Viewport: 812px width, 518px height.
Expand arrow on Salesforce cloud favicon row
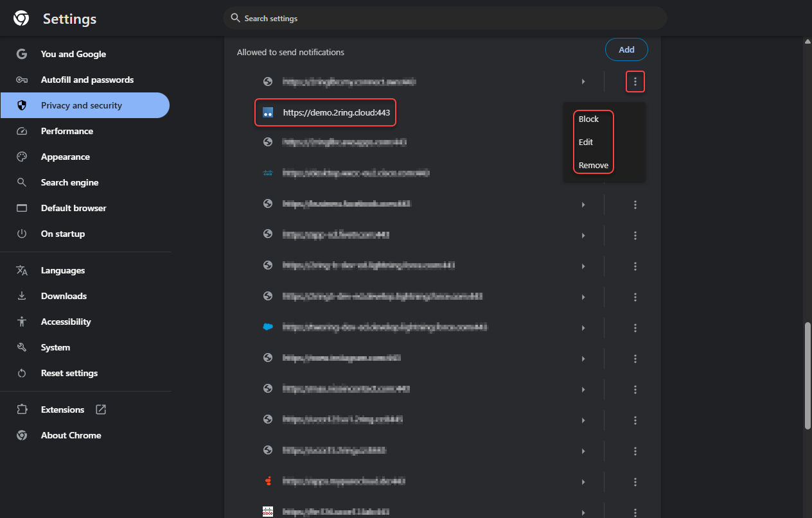pos(583,328)
